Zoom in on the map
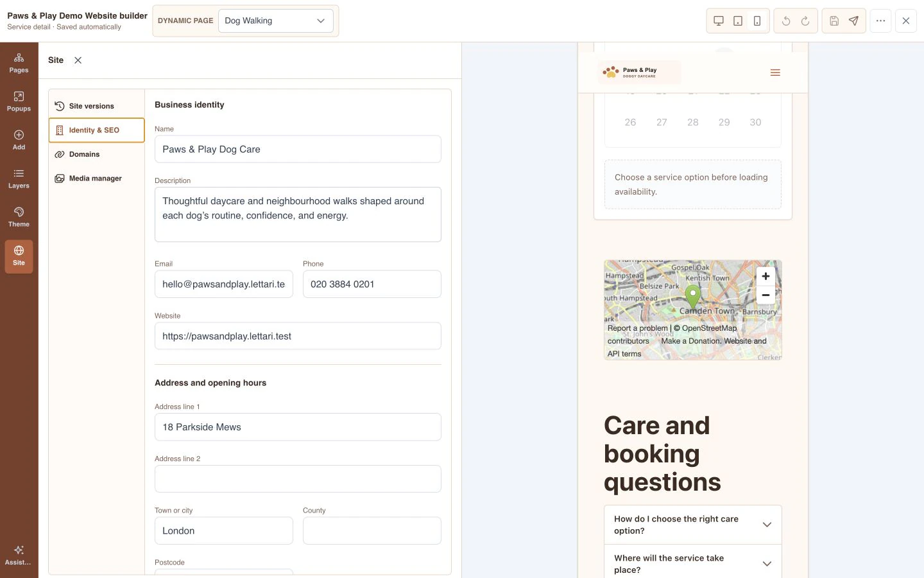Screen dimensions: 924x578 [766, 276]
